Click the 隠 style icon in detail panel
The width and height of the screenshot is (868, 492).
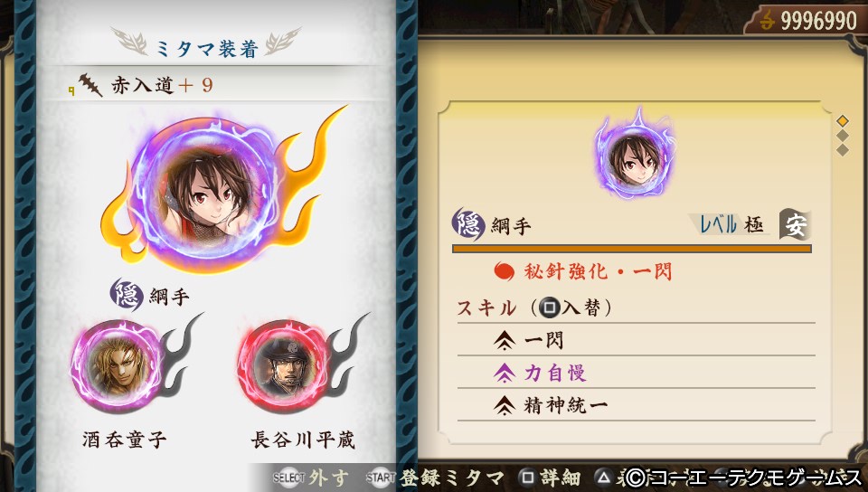[x=468, y=224]
